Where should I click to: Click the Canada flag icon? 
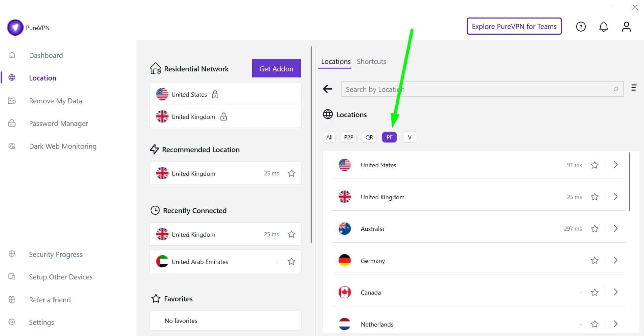(344, 292)
